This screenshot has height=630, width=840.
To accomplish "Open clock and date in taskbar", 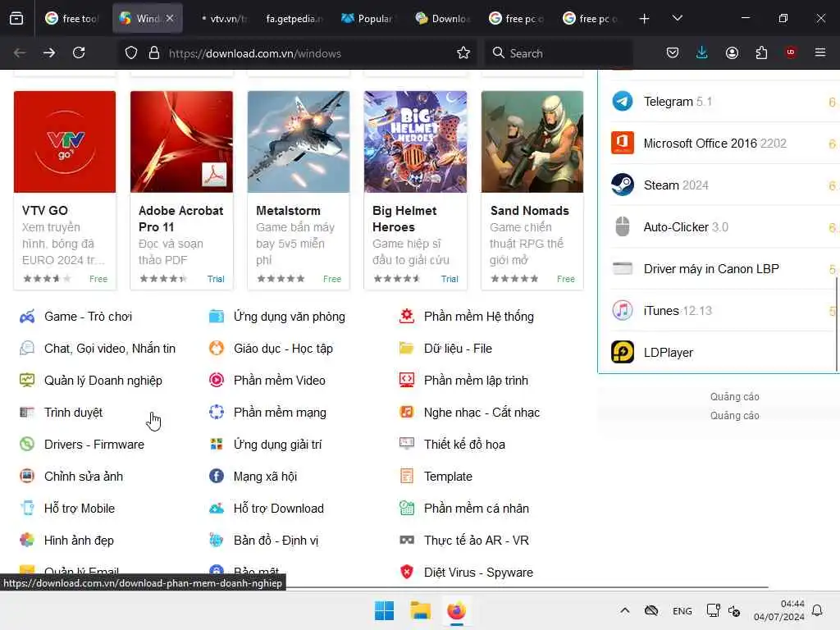I will click(779, 610).
